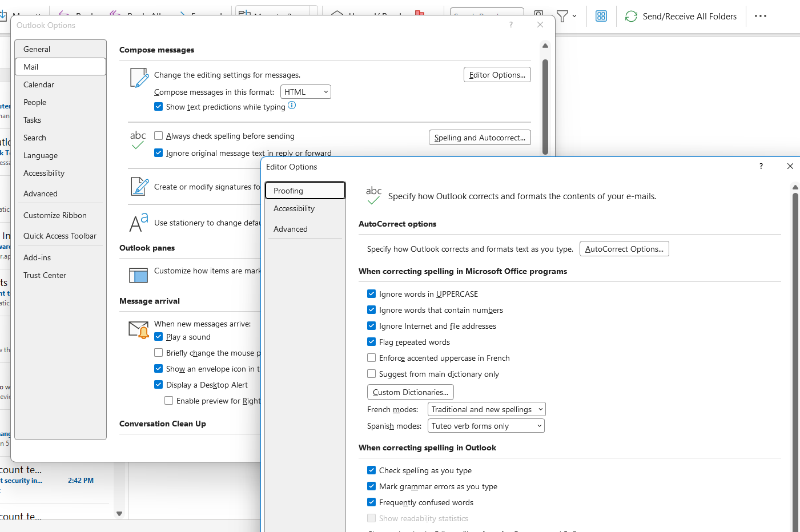Screen dimensions: 800x532
Task: Select the Mail category in Outlook Options
Action: coord(61,67)
